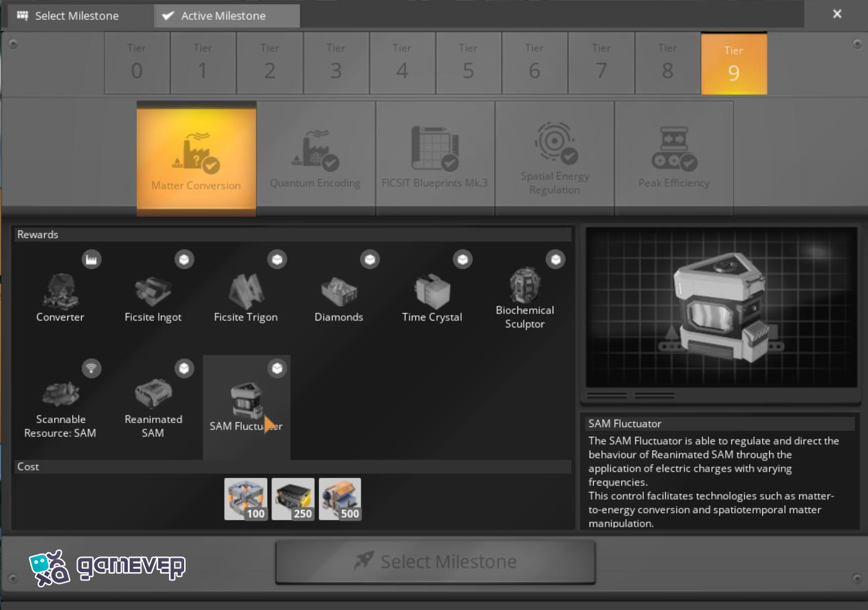Click the cost item with quantity 100

pos(245,499)
